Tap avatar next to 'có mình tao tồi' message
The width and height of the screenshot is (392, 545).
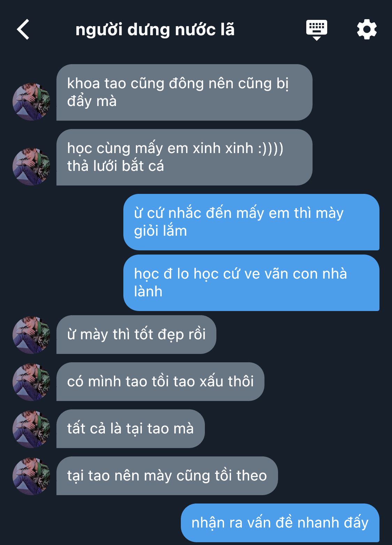coord(31,382)
